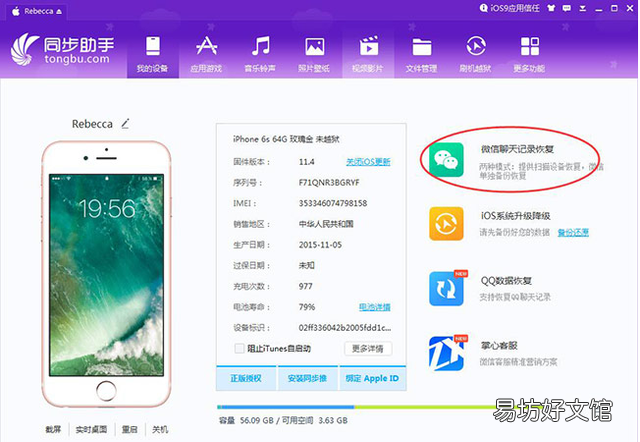The height and width of the screenshot is (442, 640).
Task: Open the download arrow menu in title bar
Action: tap(583, 8)
